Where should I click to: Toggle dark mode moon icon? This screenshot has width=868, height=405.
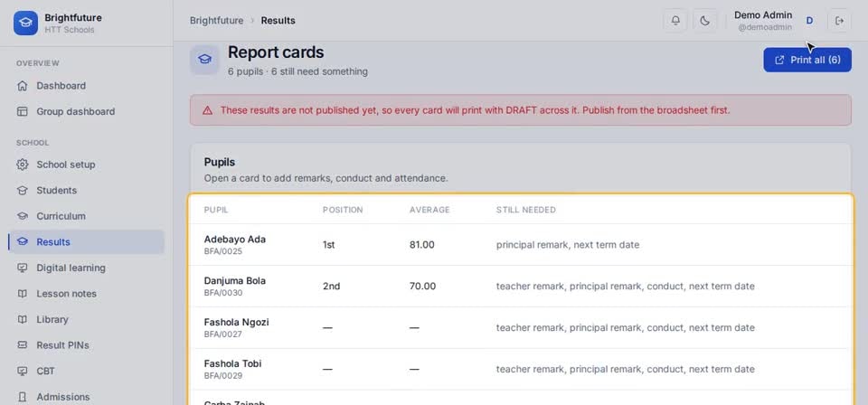(704, 21)
